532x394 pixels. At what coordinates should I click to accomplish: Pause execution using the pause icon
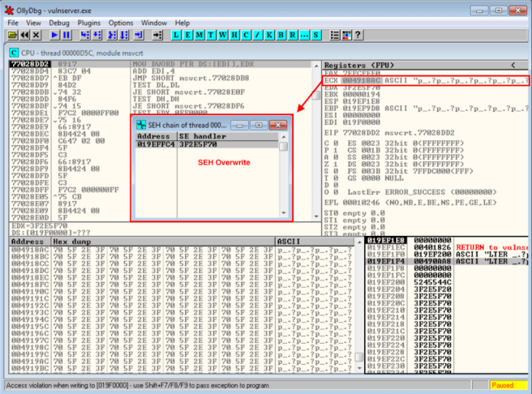click(x=66, y=36)
